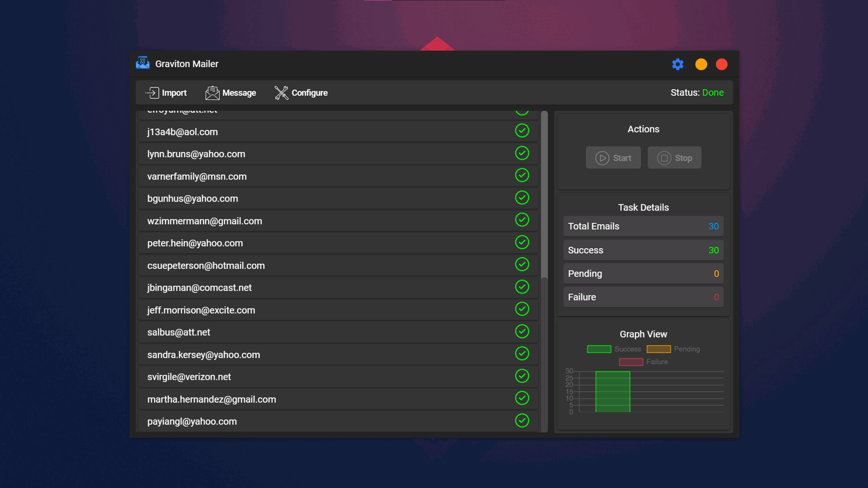Select the j13a4b@aol.com email text
Viewport: 868px width, 488px height.
point(183,132)
